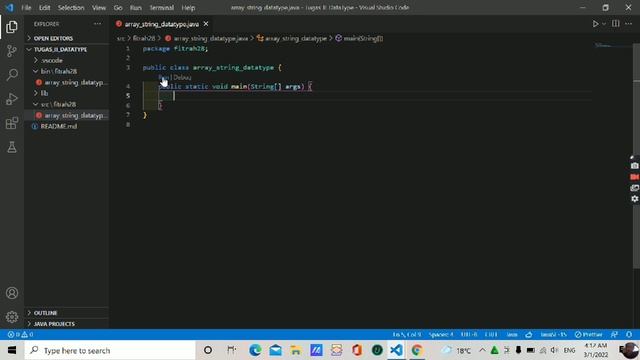Open the notifications bell in status bar
The image size is (640, 360).
629,335
